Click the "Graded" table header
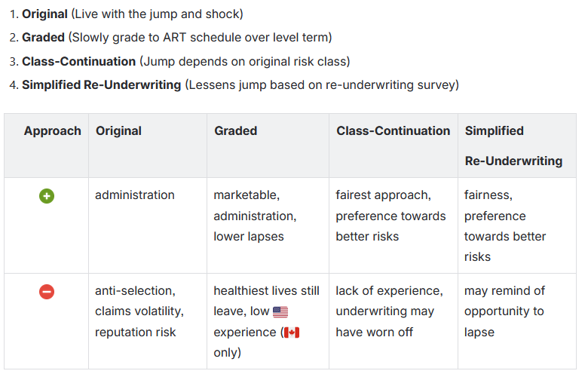 point(235,130)
